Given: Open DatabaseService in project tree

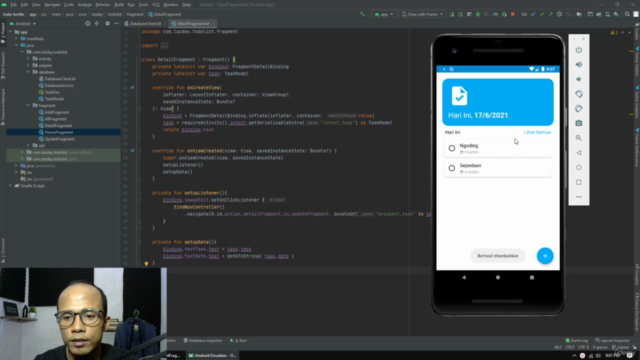Looking at the screenshot, I should click(x=59, y=85).
